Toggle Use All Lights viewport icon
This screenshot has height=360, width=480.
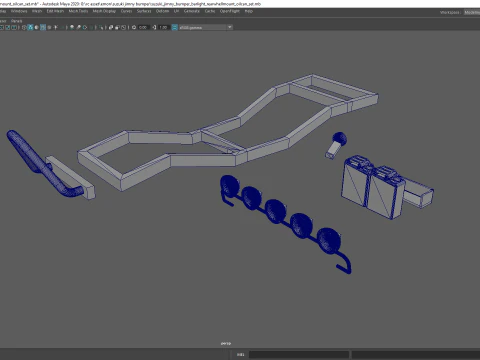click(55, 27)
